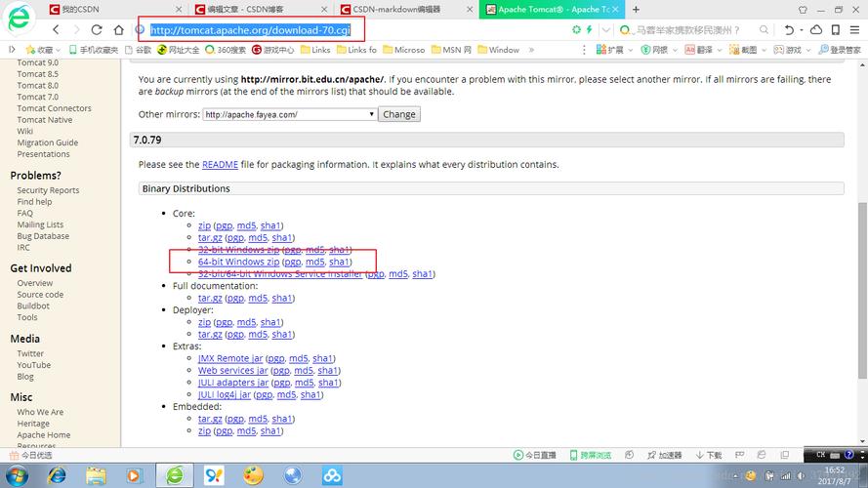Click the 跨屏浏览 status bar item
Image resolution: width=868 pixels, height=488 pixels.
590,455
